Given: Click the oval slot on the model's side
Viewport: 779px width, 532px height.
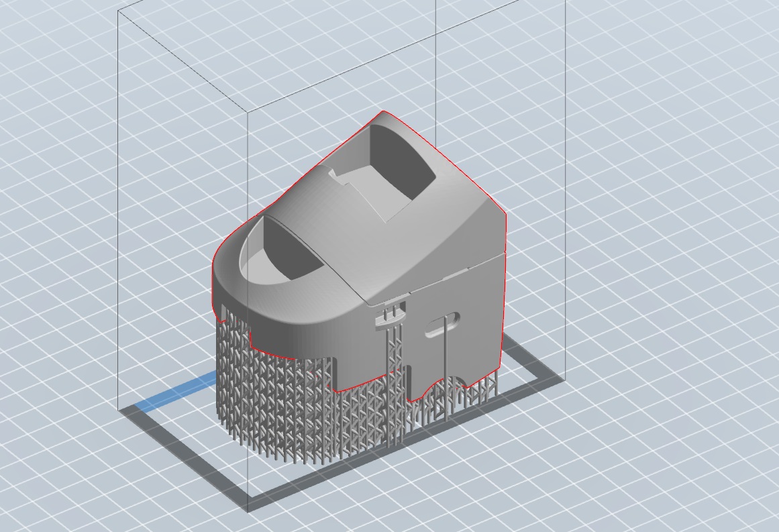Looking at the screenshot, I should point(442,325).
